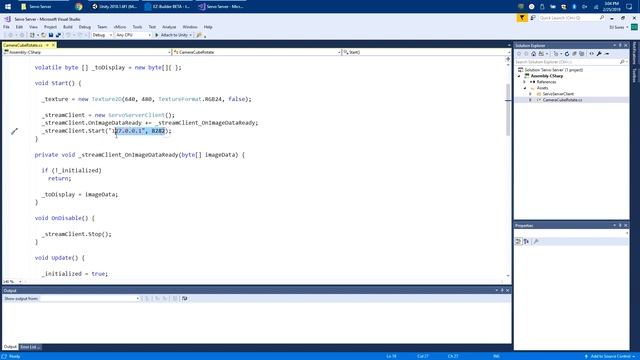Open the CameraCubeRotate type dropdown
The height and width of the screenshot is (360, 640).
(257, 52)
